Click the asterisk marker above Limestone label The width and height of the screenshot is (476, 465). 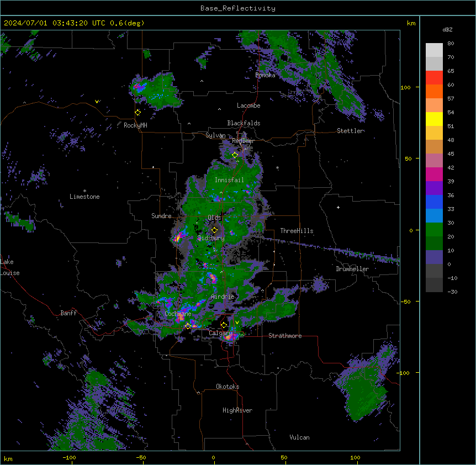click(84, 191)
